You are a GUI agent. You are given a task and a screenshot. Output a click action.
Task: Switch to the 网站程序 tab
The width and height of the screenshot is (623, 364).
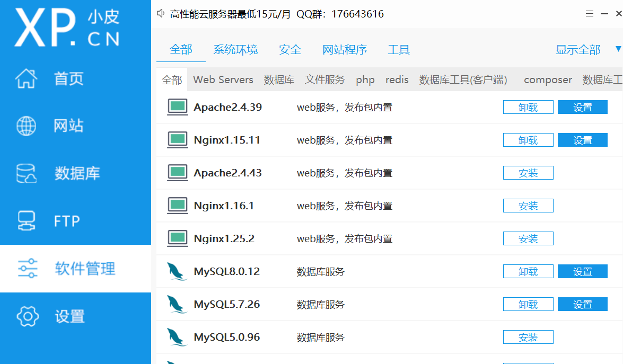tap(345, 50)
